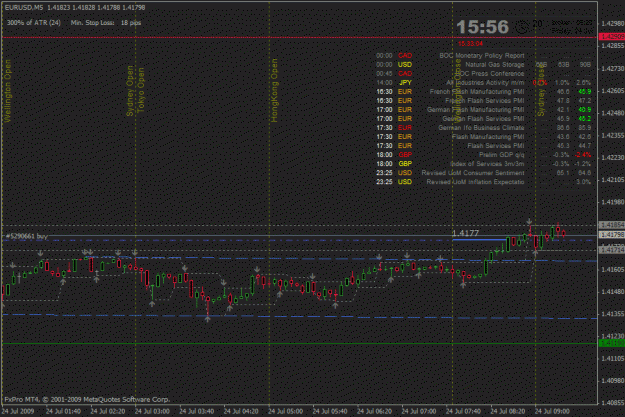Screen dimensions: 625x417
Task: Click the yellow JPY currency label
Action: (x=405, y=83)
